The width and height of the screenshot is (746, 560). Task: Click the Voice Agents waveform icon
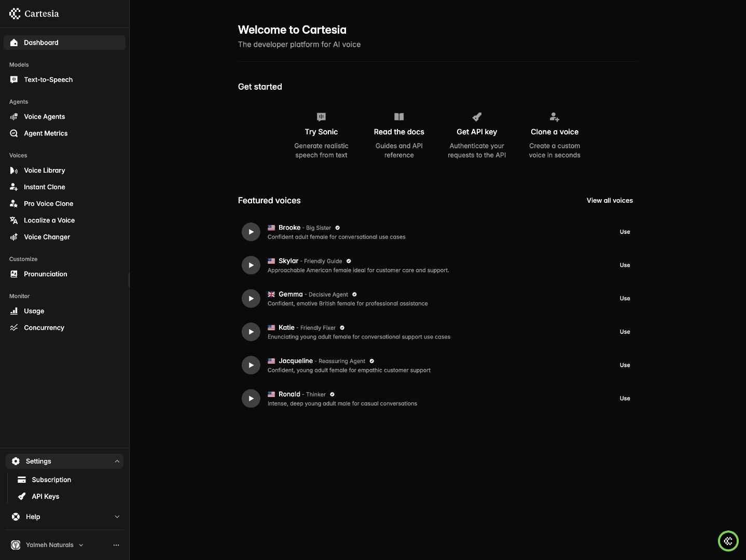coord(14,117)
